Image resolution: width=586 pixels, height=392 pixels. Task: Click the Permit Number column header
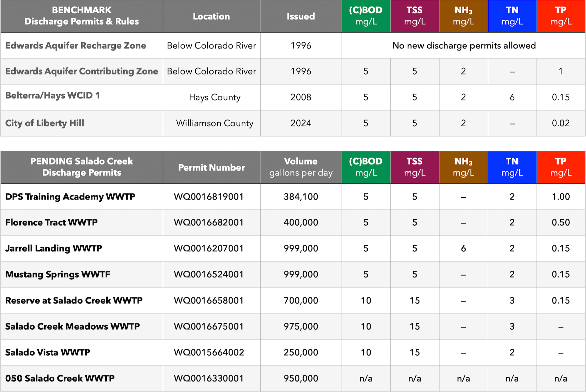tap(211, 167)
